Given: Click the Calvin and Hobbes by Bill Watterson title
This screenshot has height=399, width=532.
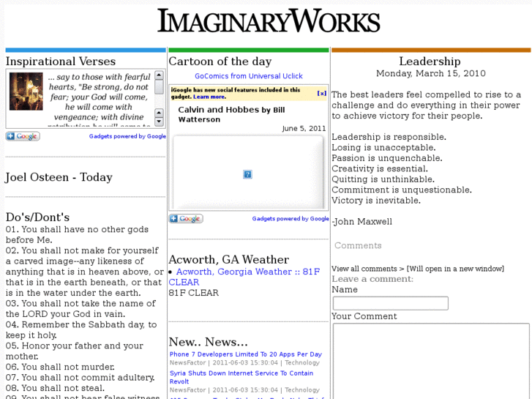Looking at the screenshot, I should pyautogui.click(x=231, y=114).
